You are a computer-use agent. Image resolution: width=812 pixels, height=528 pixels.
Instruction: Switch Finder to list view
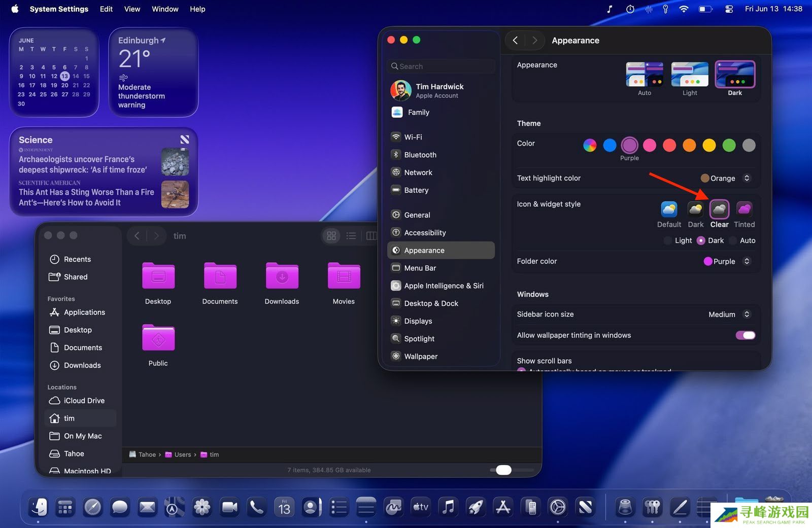click(351, 236)
